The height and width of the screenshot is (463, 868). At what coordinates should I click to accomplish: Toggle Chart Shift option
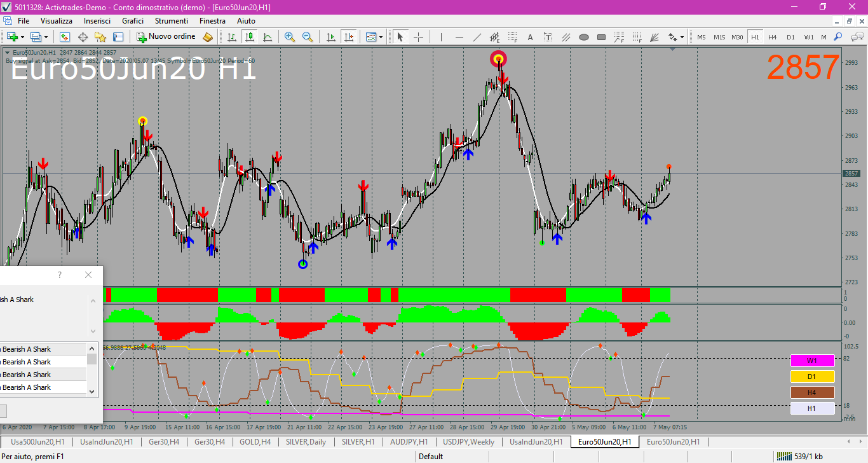tap(348, 37)
